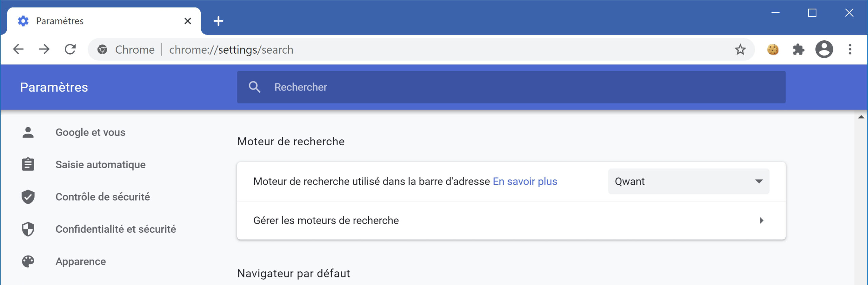Open the Extensions puzzle piece menu
Image resolution: width=868 pixels, height=285 pixels.
point(798,50)
